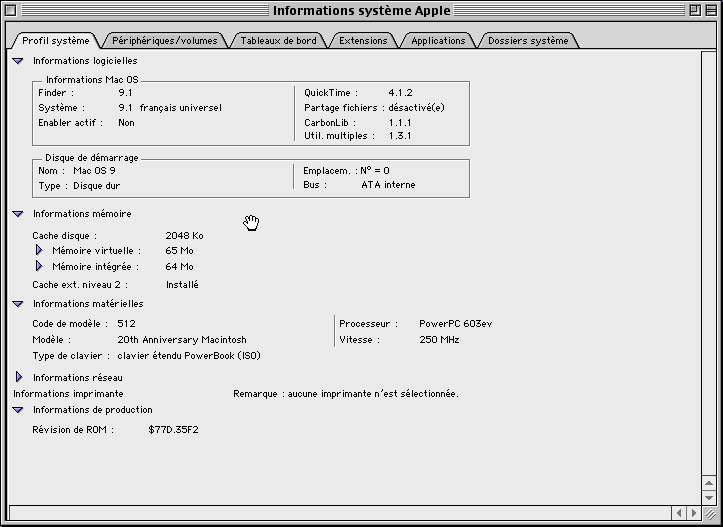Click the QuickTime version 4.1.2
This screenshot has width=723, height=527.
pyautogui.click(x=400, y=93)
